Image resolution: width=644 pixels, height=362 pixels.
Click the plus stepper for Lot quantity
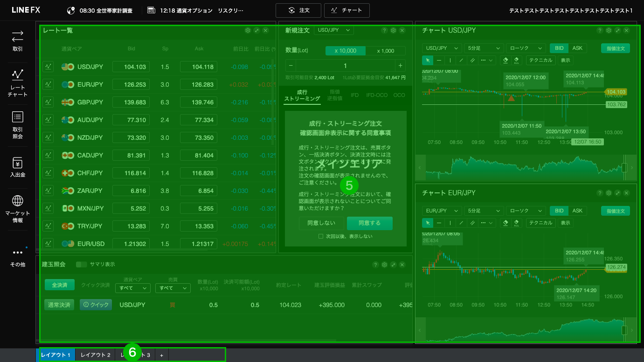click(400, 66)
